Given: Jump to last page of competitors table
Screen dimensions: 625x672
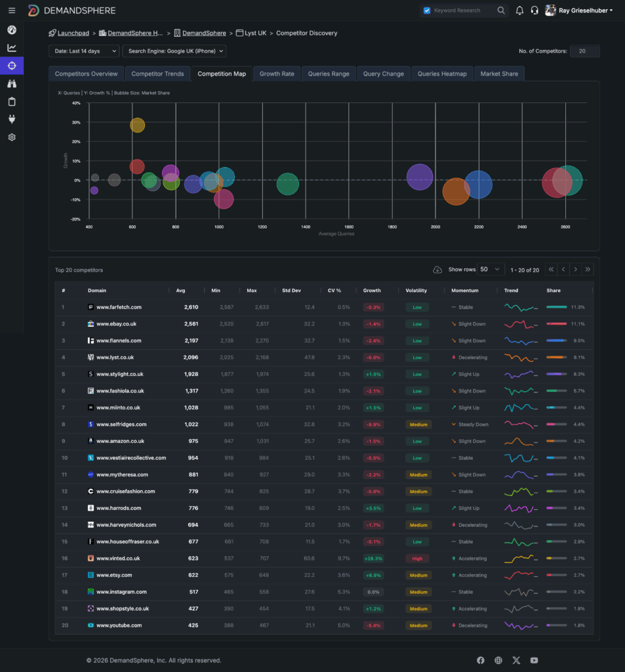Looking at the screenshot, I should [x=588, y=269].
